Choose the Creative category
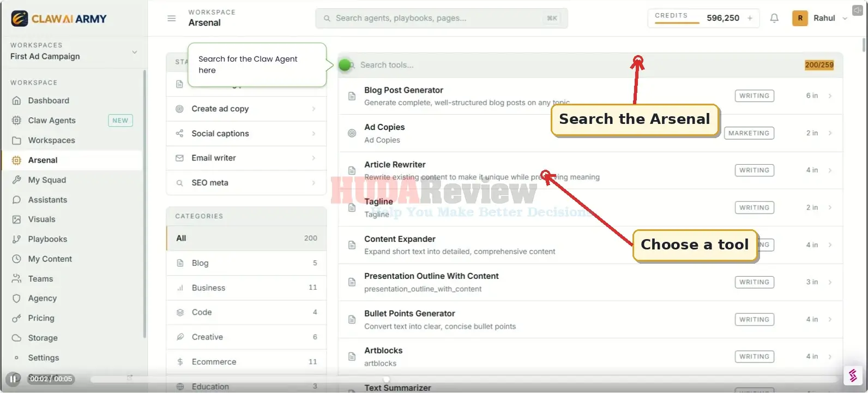 [x=246, y=337]
